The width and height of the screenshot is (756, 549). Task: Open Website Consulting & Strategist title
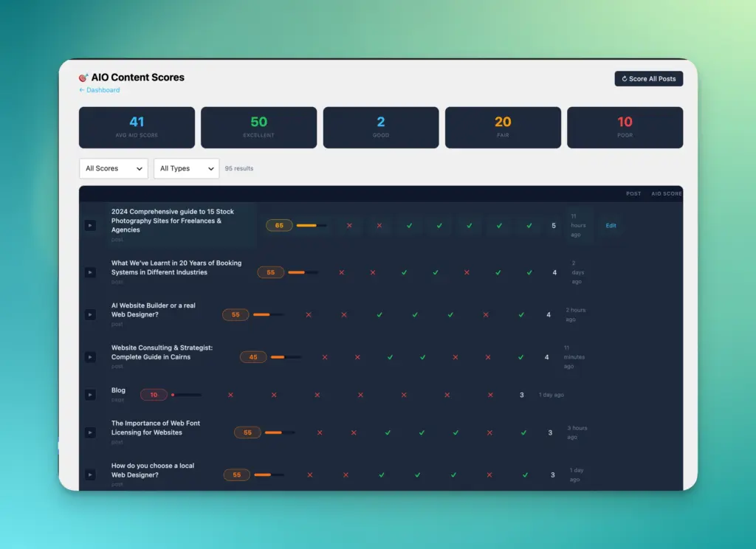point(162,352)
